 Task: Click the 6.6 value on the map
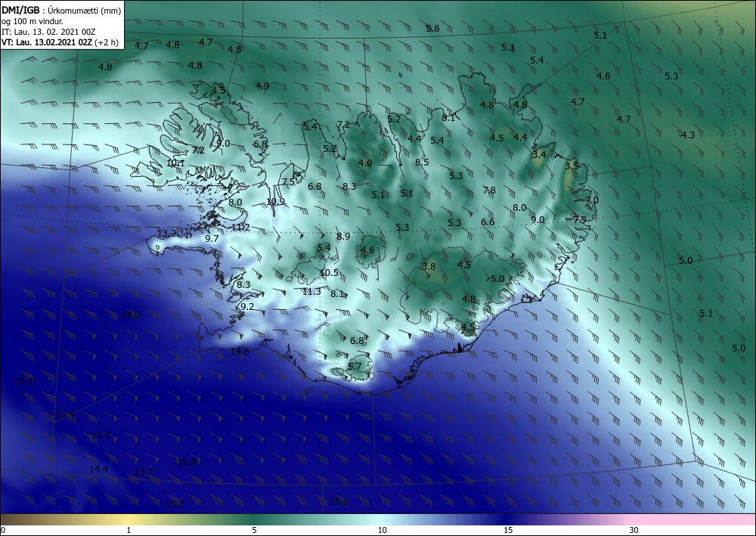[x=488, y=222]
